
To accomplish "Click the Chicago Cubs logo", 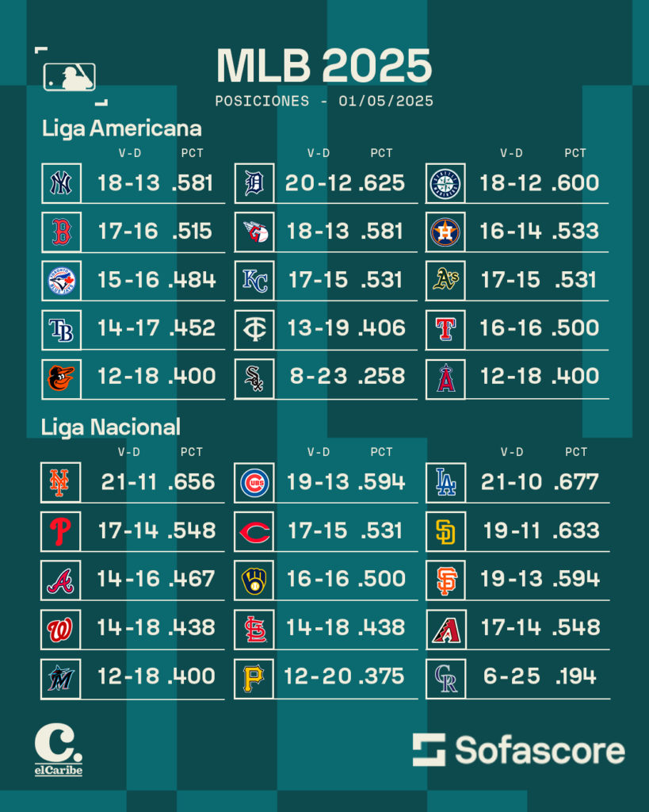I will (x=254, y=483).
